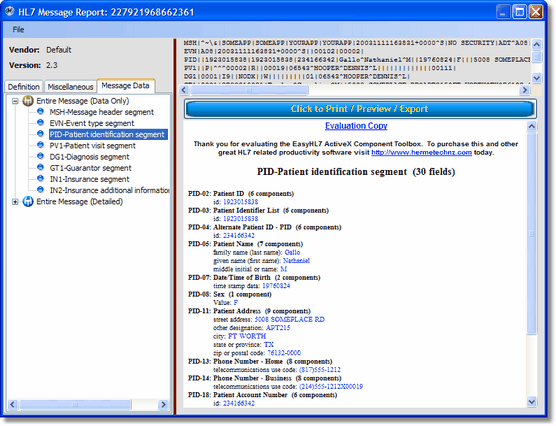Select GT1-Guarantor segment in tree
The width and height of the screenshot is (556, 426).
pyautogui.click(x=90, y=168)
